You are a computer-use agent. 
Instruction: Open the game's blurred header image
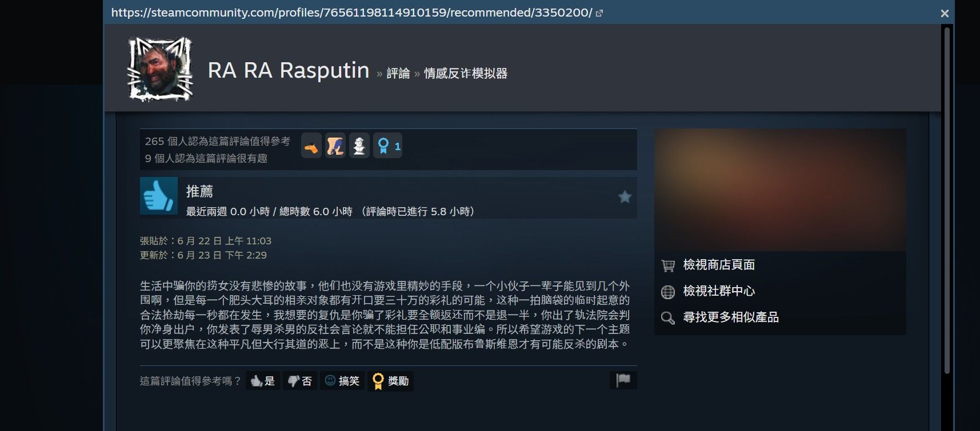pos(780,190)
